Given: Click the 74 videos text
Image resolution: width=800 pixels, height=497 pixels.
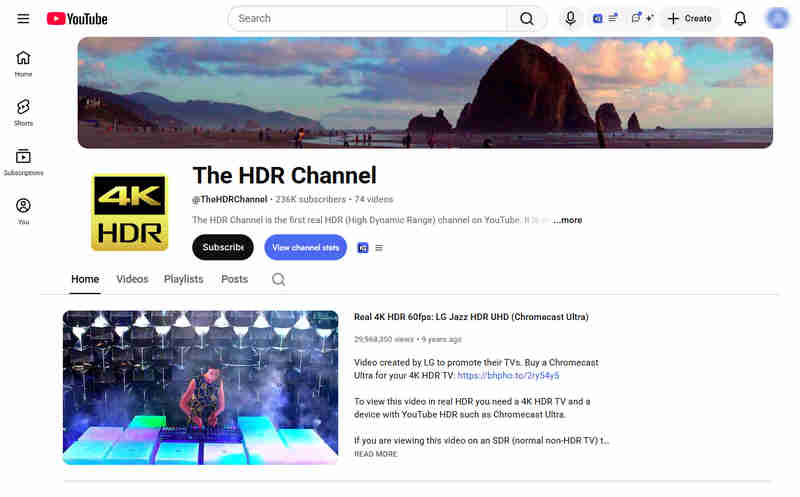Looking at the screenshot, I should (x=374, y=200).
